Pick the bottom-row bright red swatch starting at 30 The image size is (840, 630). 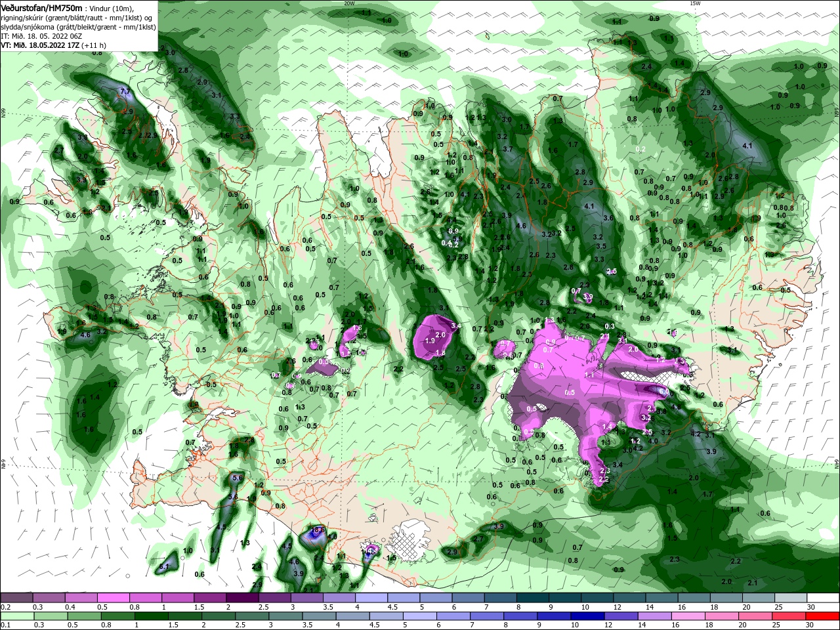[824, 616]
